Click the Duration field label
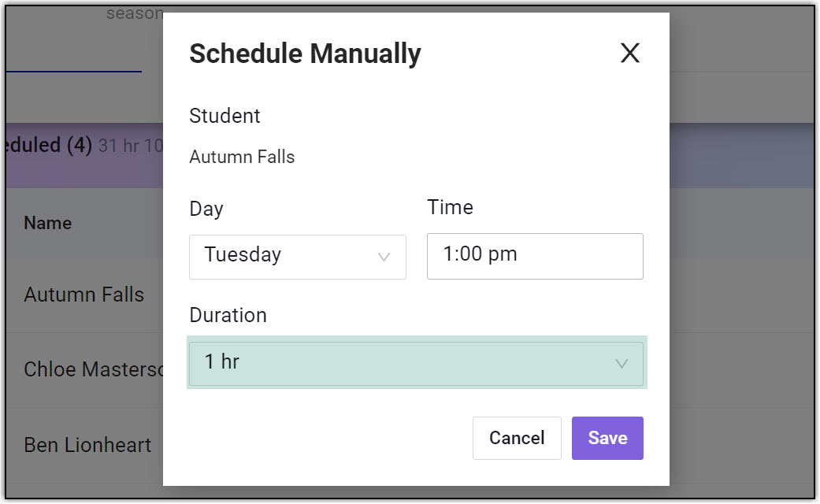This screenshot has width=820, height=504. click(x=228, y=315)
